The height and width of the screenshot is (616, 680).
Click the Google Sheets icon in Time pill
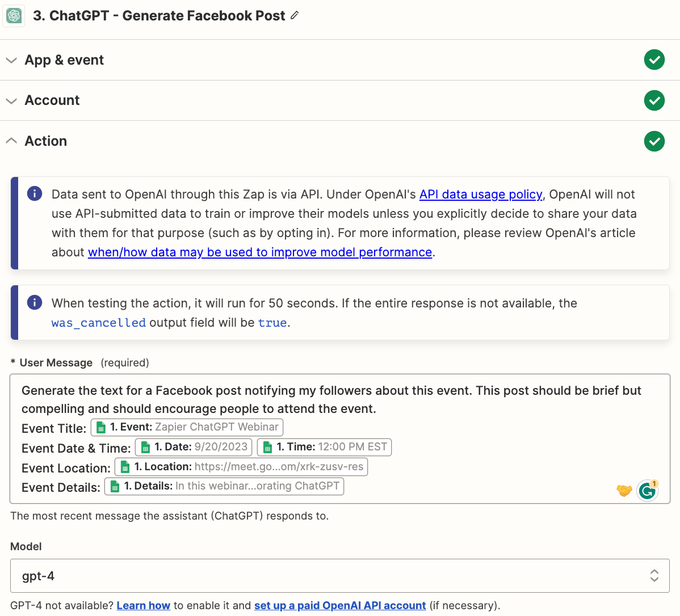pyautogui.click(x=267, y=448)
